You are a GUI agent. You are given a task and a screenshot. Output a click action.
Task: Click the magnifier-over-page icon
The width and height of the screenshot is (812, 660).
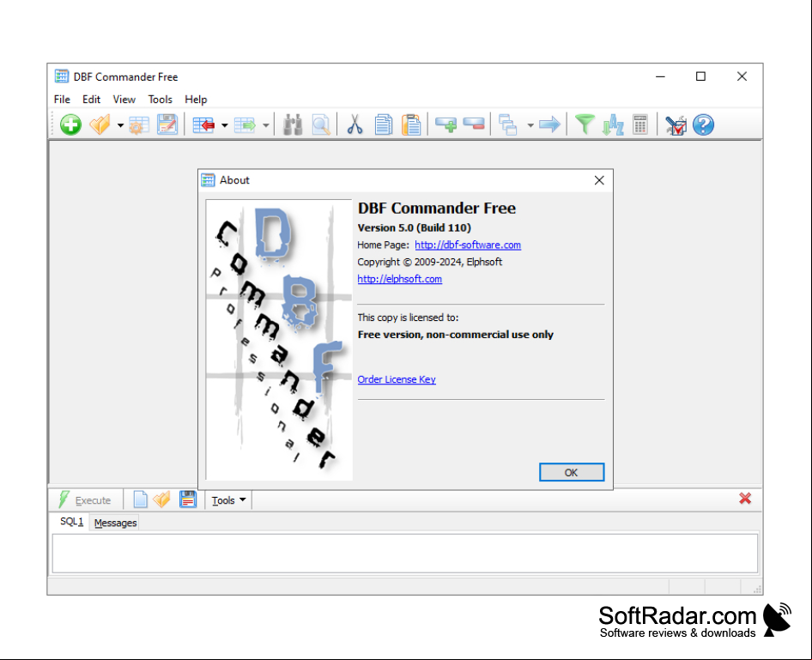coord(321,124)
